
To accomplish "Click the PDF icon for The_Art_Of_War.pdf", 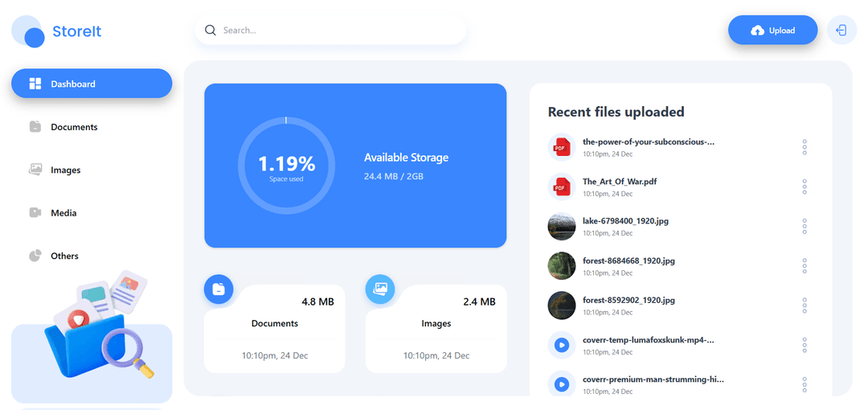I will coord(562,187).
